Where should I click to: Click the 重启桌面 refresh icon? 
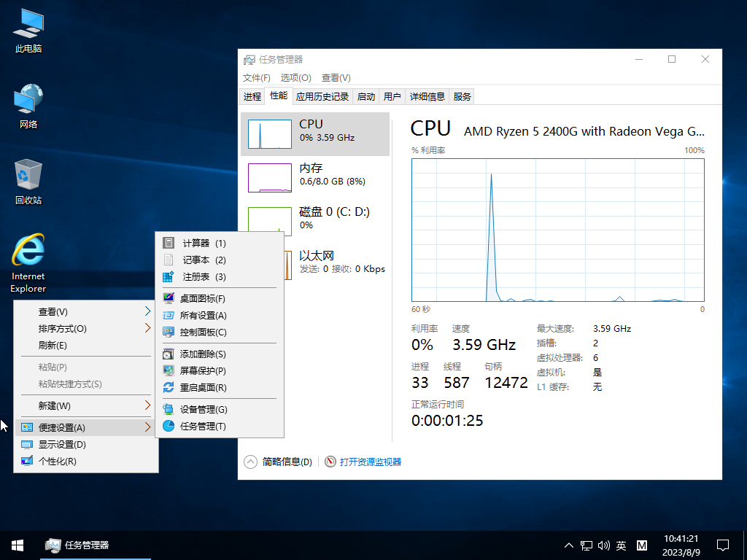(x=169, y=387)
